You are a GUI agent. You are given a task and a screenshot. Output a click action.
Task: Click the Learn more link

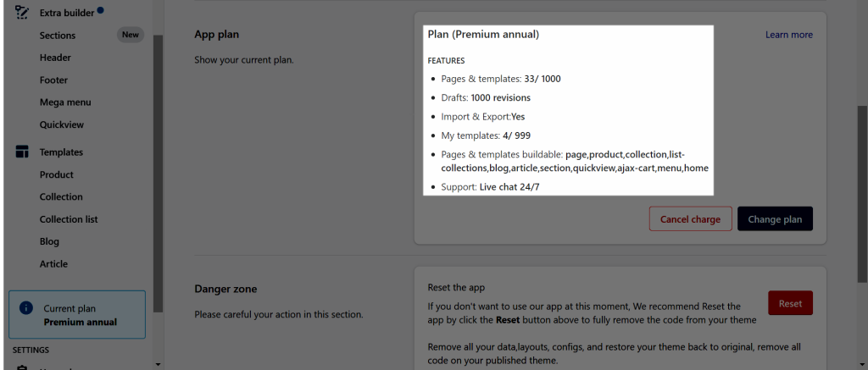click(x=789, y=35)
